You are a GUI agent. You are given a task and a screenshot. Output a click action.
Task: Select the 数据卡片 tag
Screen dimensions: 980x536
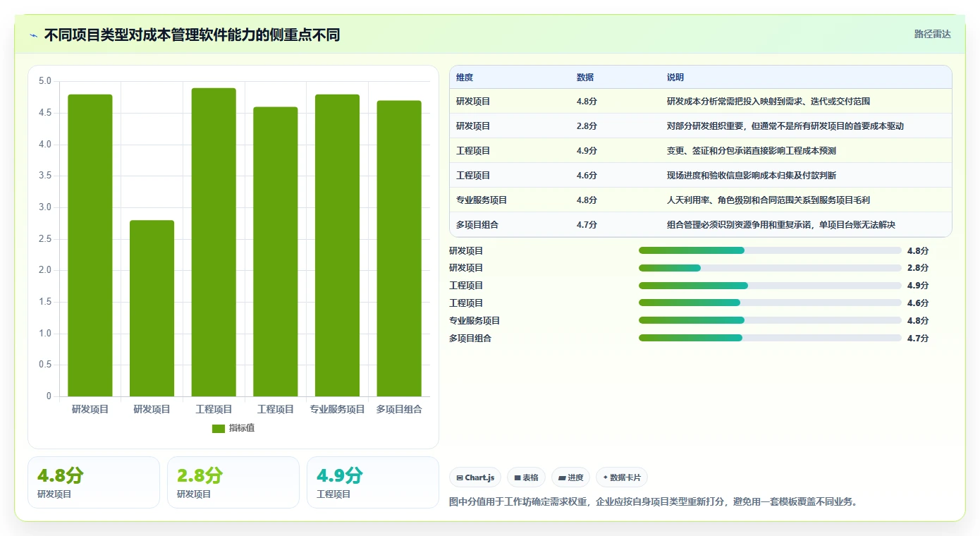(621, 477)
